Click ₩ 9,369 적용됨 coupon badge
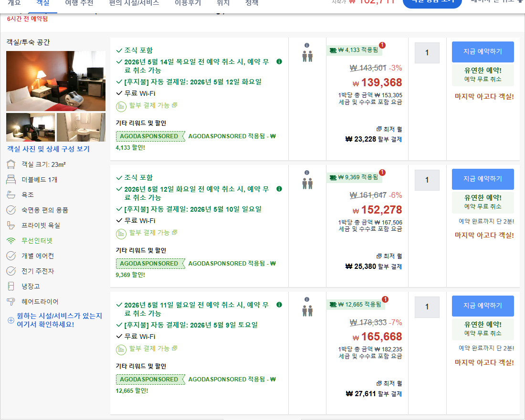The height and width of the screenshot is (420, 525). coord(354,177)
